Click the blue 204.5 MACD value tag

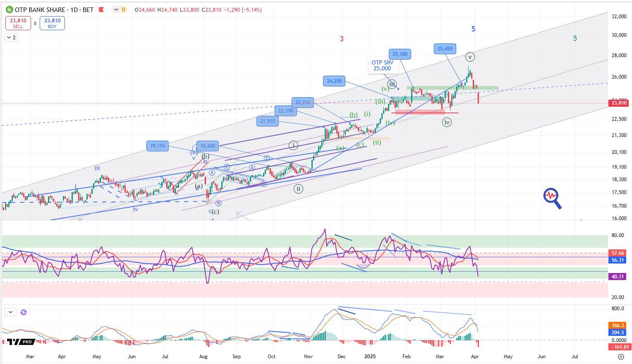(618, 333)
